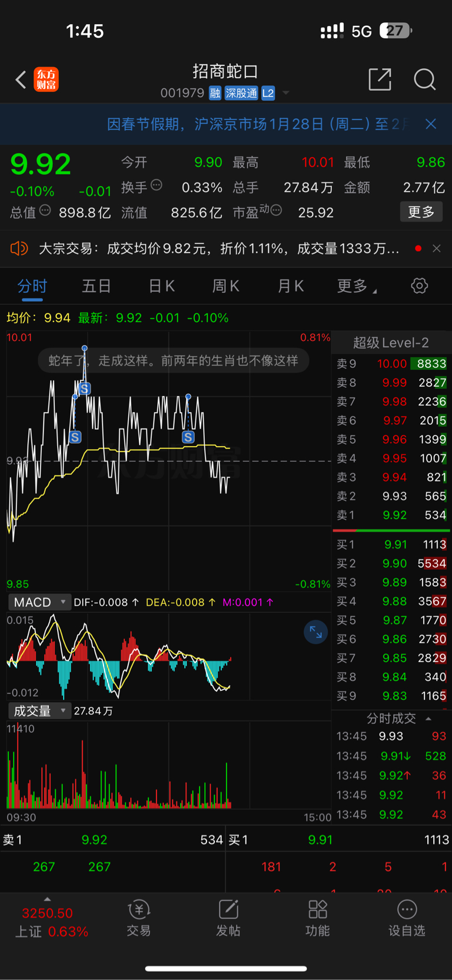Switch to 月K chart tab
Viewport: 452px width, 980px height.
290,287
